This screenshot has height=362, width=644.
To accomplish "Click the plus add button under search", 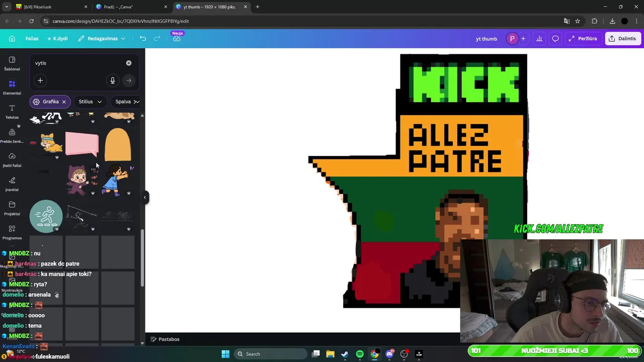I will coord(40,80).
